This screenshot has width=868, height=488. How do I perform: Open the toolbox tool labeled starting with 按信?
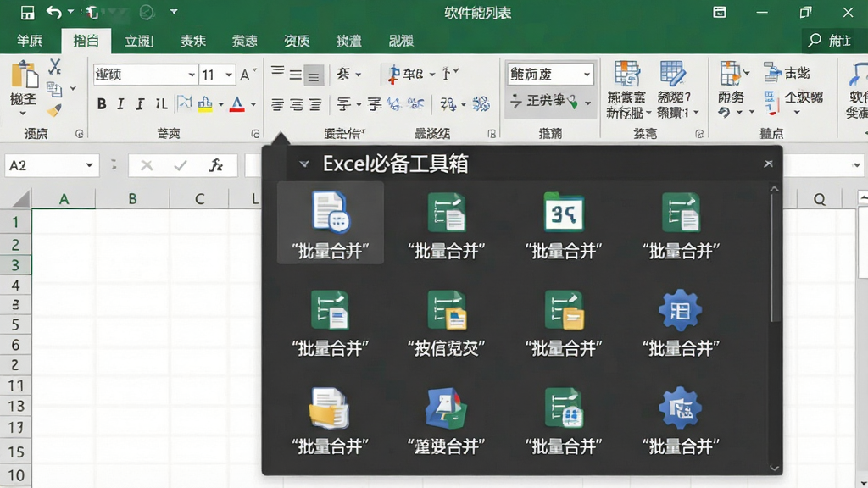[x=447, y=323]
